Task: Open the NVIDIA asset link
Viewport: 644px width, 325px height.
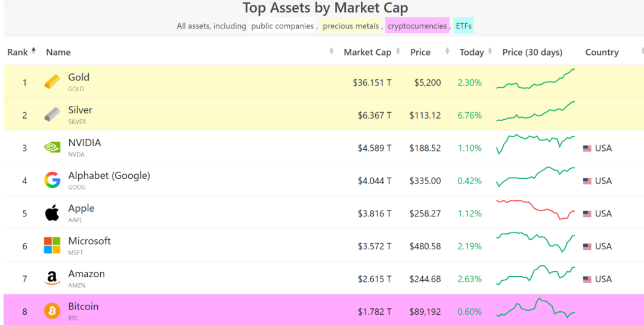Action: [x=85, y=143]
